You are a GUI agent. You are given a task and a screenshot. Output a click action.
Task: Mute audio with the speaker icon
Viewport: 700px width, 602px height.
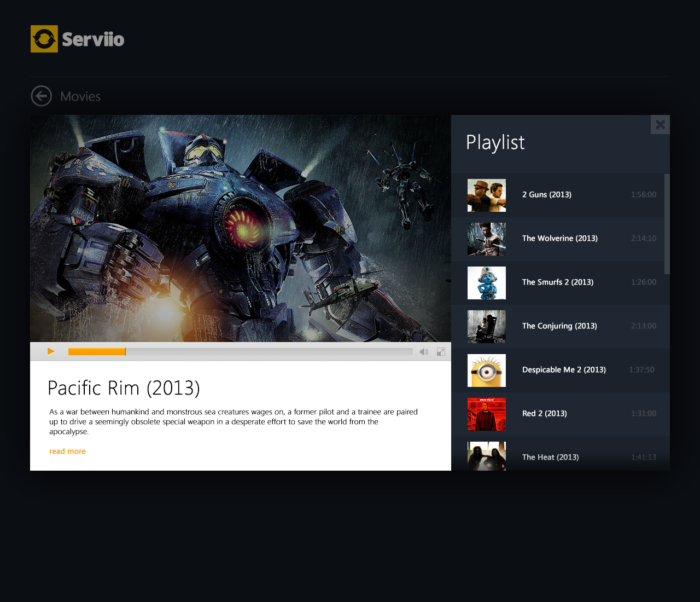tap(424, 352)
